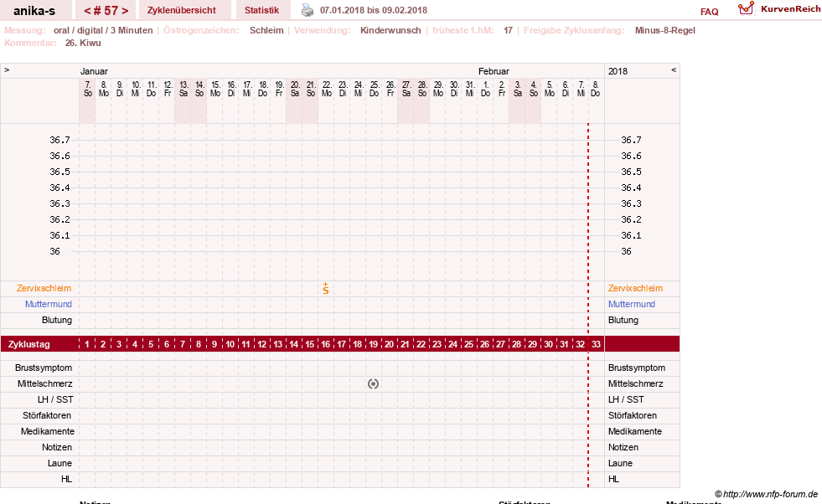Viewport: 822px width, 504px height.
Task: Expand chart with > arrow at top-left
Action: click(x=7, y=69)
